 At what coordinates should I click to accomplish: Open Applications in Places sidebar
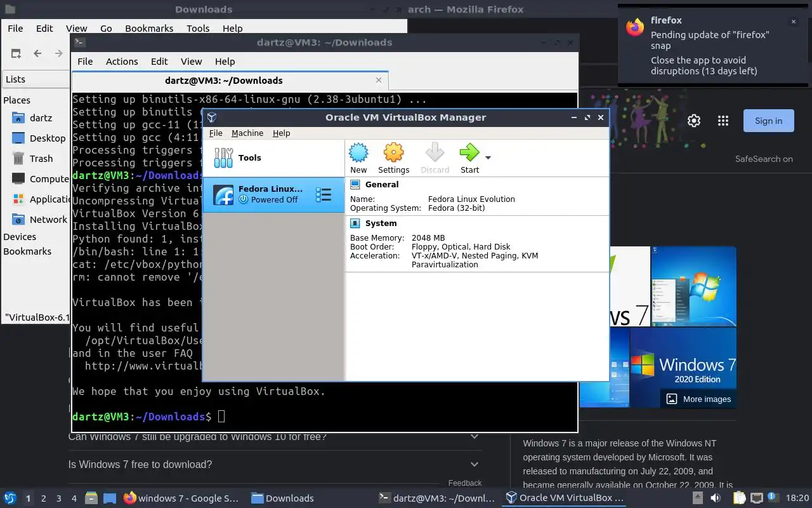click(x=39, y=199)
